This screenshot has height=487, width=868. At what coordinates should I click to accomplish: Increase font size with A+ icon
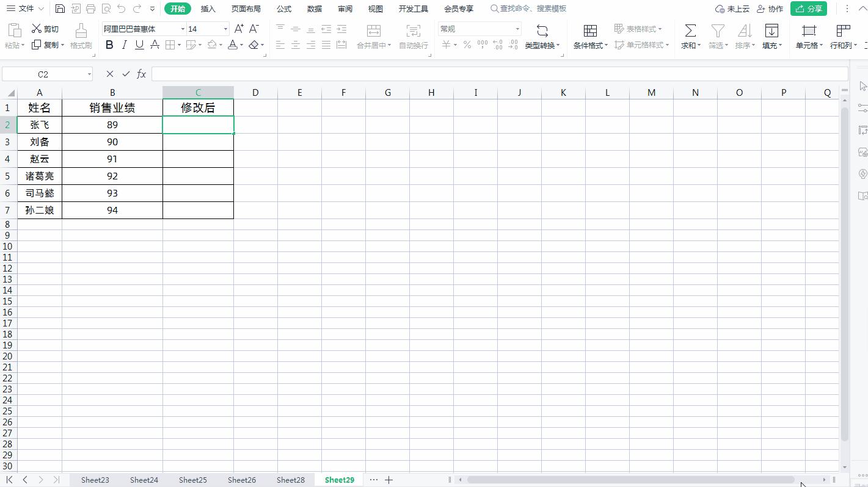click(239, 29)
